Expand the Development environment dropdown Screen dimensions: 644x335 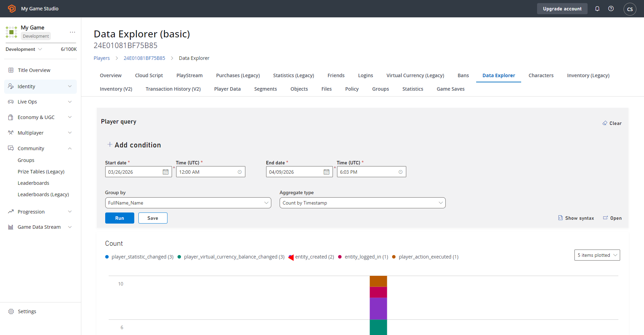click(x=24, y=49)
